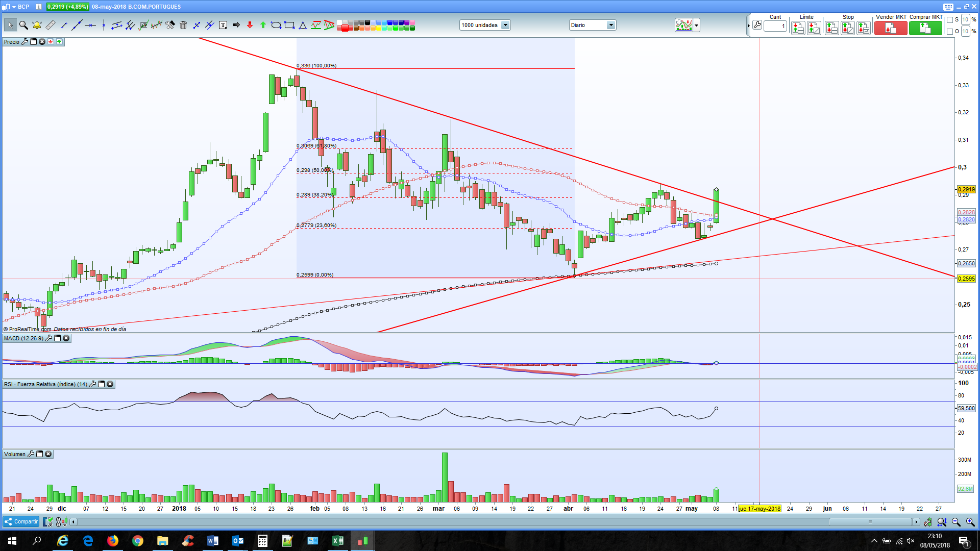Select the ellipse drawing tool
The image size is (980, 551).
point(276,25)
